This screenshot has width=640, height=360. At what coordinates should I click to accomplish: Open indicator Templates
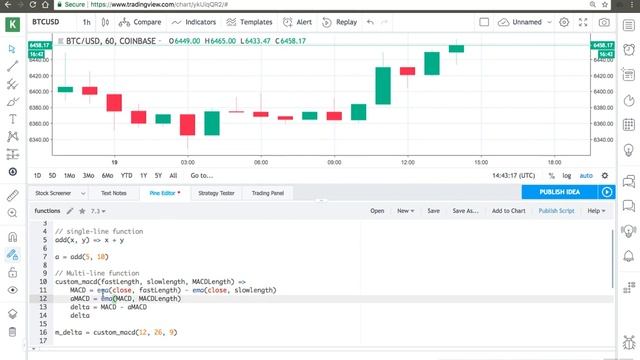pos(249,22)
